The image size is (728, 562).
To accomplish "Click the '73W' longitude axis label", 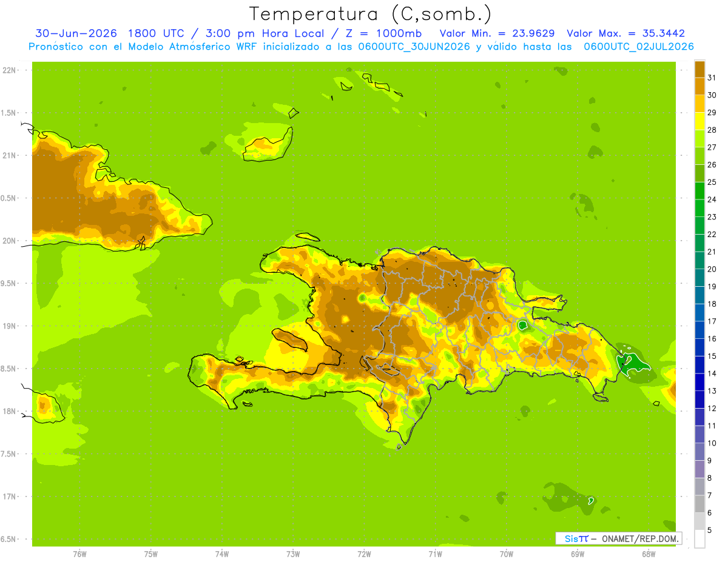I will pos(293,555).
